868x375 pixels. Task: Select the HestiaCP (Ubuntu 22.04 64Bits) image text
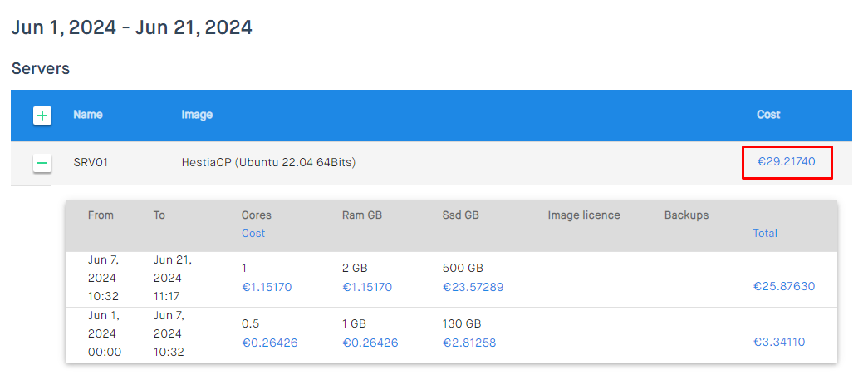pos(268,163)
